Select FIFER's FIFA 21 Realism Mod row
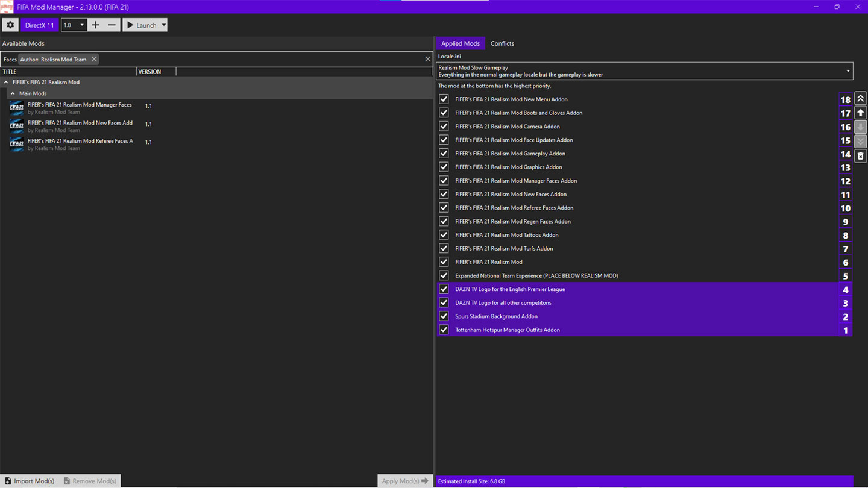 (x=644, y=261)
